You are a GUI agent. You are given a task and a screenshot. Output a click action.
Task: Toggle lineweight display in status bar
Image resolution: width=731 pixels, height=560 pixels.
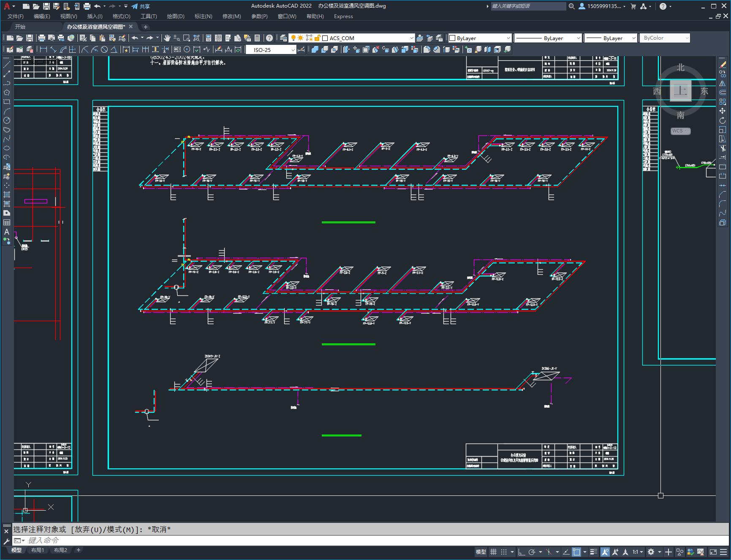point(594,552)
